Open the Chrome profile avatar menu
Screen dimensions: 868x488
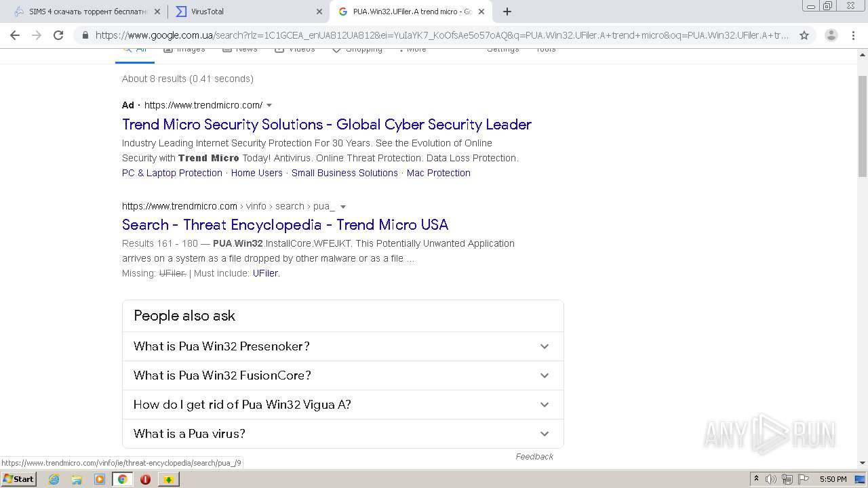pyautogui.click(x=831, y=35)
